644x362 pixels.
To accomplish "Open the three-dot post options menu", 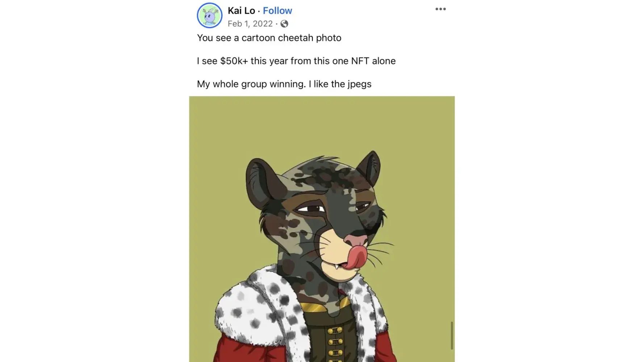I will click(x=440, y=9).
